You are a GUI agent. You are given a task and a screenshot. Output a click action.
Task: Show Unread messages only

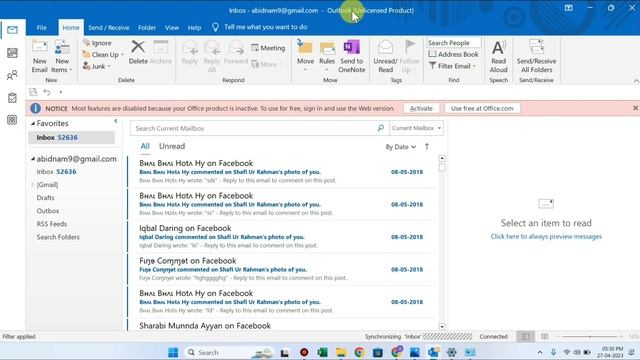pos(172,146)
